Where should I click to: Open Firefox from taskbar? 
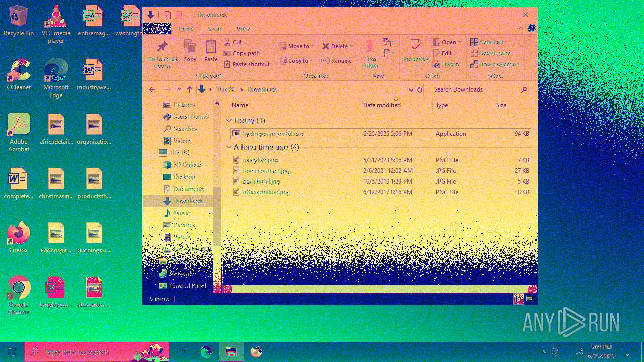tap(256, 352)
